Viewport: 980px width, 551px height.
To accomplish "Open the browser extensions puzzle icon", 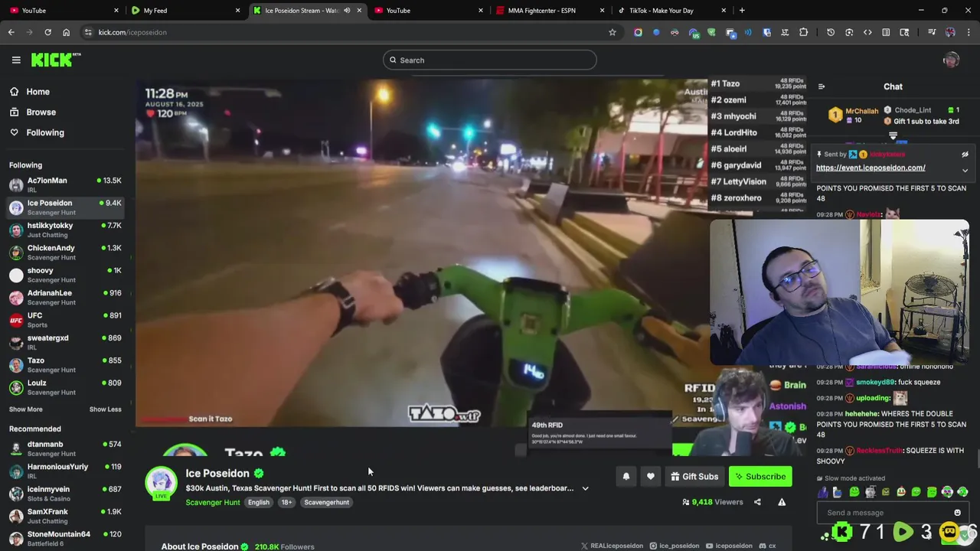I will [803, 32].
